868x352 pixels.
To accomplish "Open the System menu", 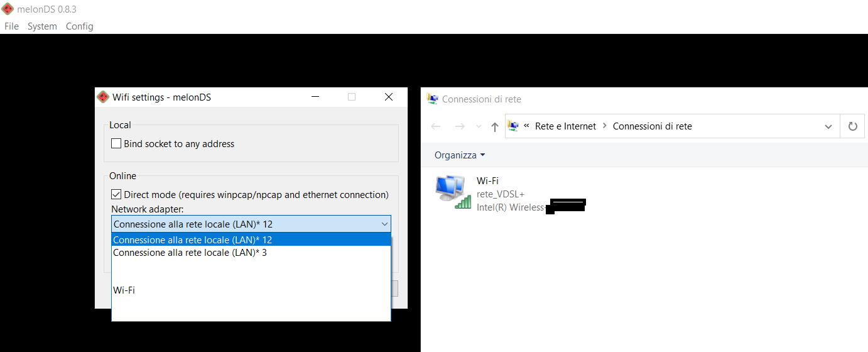I will pyautogui.click(x=42, y=26).
